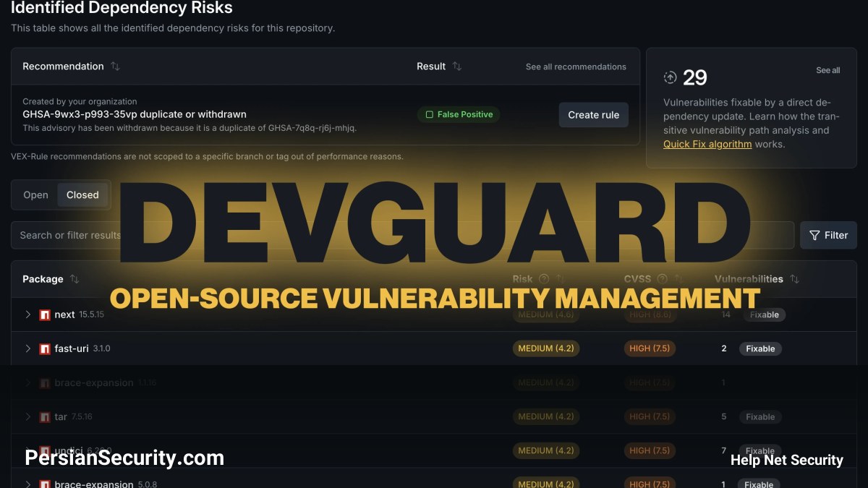Click the fast-uri HIGH (7.5) CVSS badge
868x488 pixels.
(x=650, y=348)
